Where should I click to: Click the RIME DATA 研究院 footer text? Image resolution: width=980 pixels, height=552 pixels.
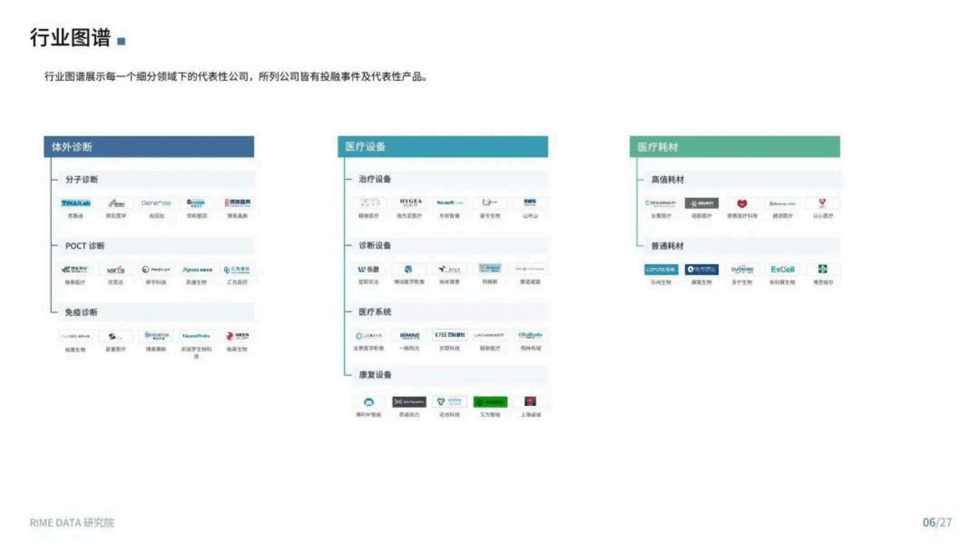click(x=73, y=522)
